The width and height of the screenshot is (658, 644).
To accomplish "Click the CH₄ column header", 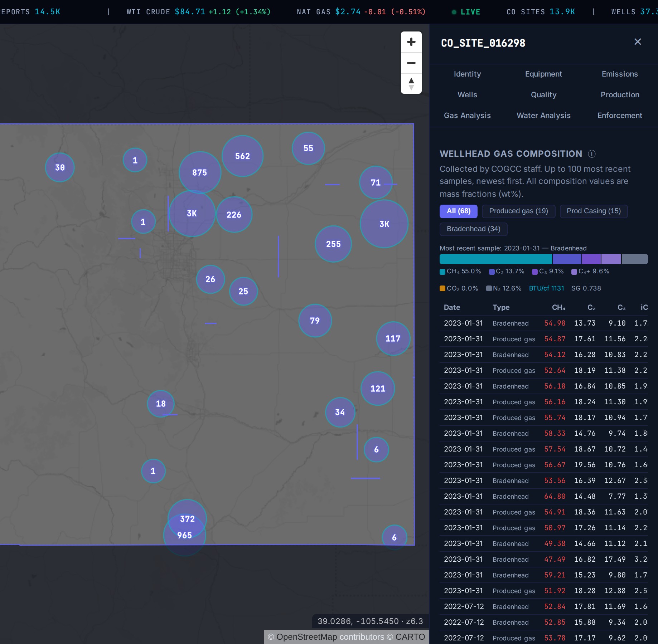I will [x=558, y=307].
